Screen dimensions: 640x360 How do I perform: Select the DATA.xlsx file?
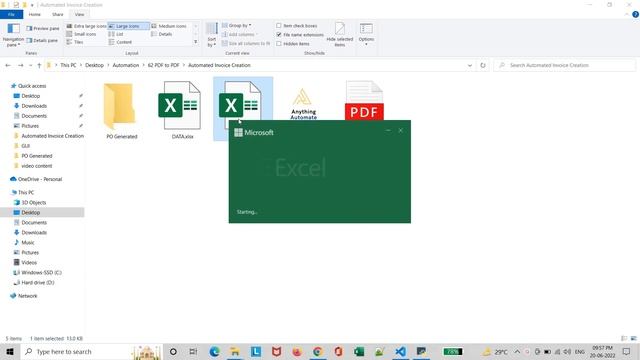pyautogui.click(x=182, y=110)
